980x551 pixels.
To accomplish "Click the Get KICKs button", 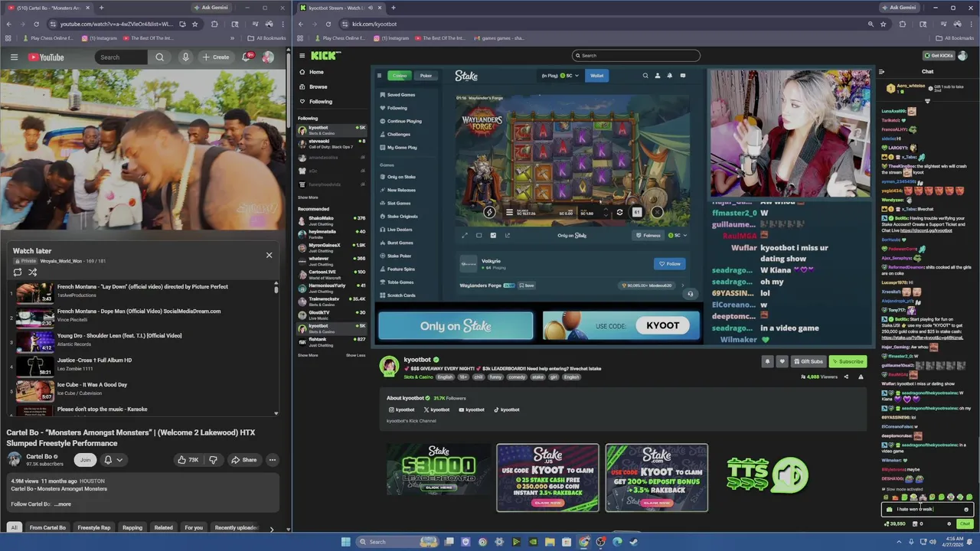I will tap(939, 55).
